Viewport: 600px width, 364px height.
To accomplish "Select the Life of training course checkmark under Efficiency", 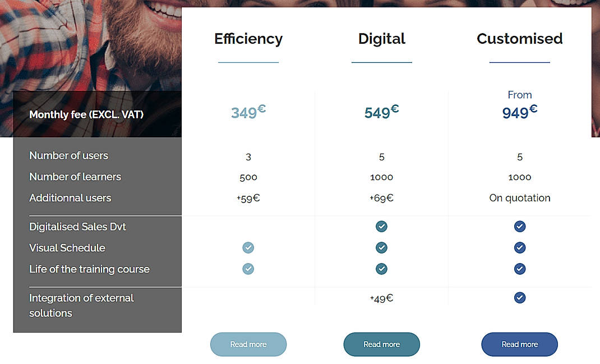I will coord(248,269).
